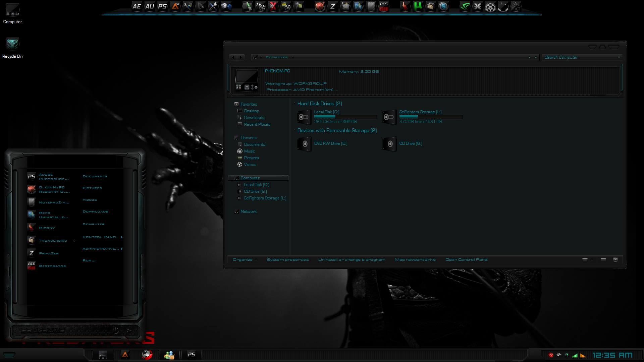The width and height of the screenshot is (644, 362).
Task: Open Thunderbird from the top dock
Action: click(x=430, y=6)
